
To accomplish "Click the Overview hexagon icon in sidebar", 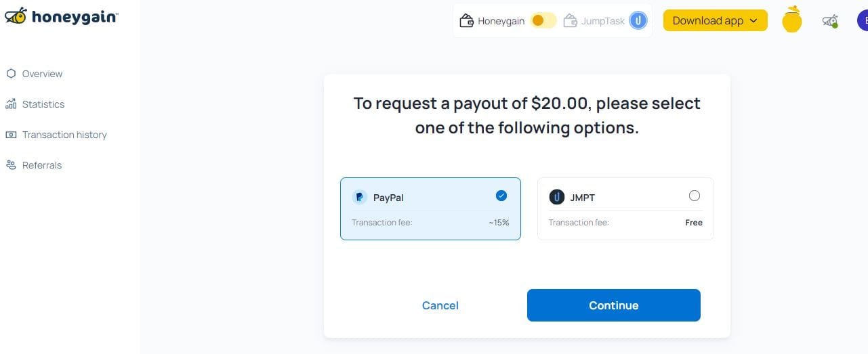I will click(11, 74).
